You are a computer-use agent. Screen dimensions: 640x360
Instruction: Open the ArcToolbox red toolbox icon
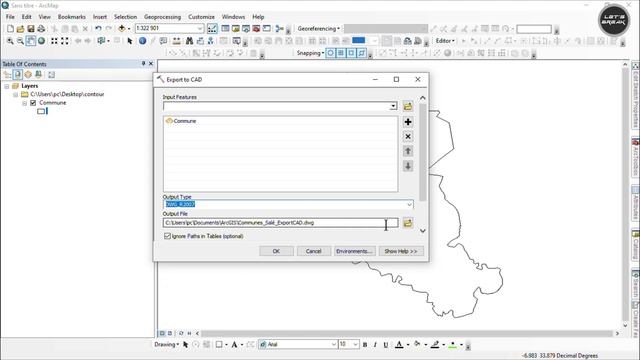click(256, 29)
